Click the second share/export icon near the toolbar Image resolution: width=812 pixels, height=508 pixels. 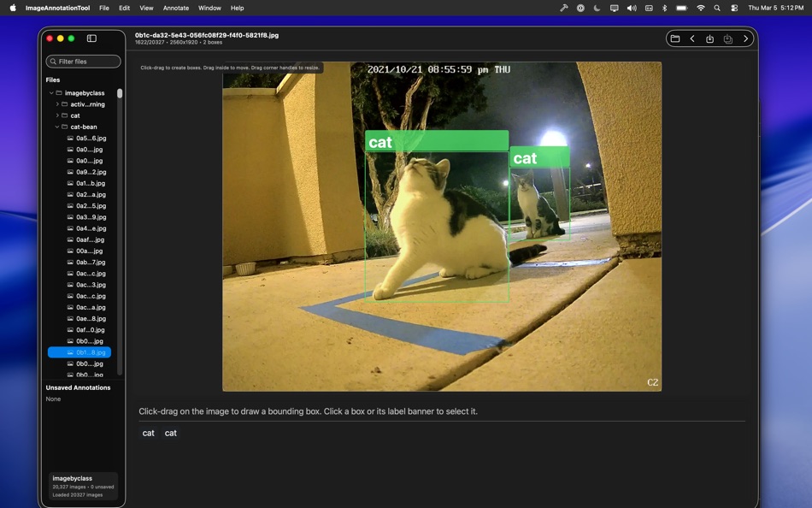pyautogui.click(x=727, y=38)
